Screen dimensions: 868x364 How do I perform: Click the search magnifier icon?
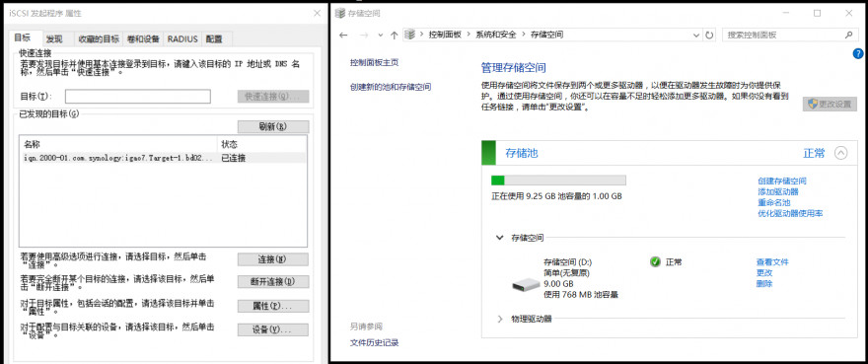[848, 35]
